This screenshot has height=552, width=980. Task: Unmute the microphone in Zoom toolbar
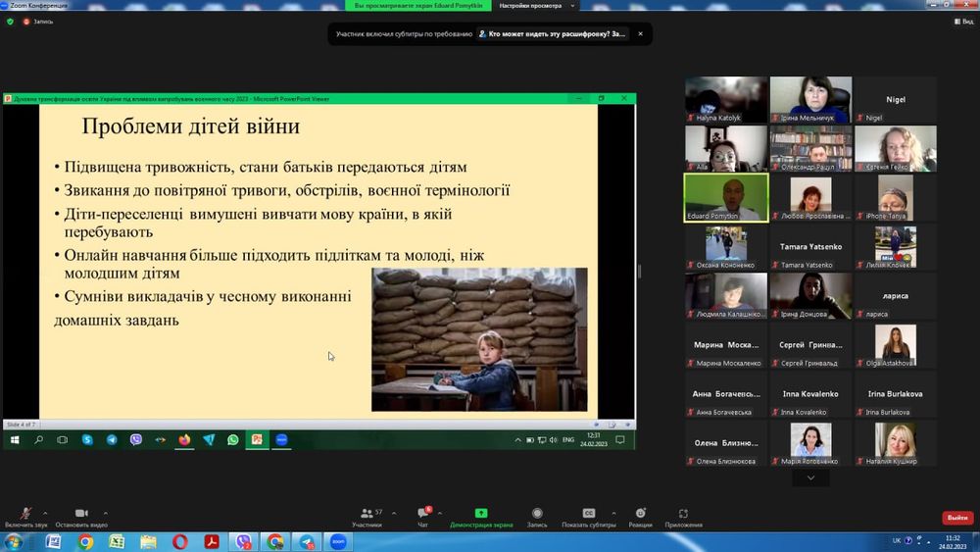[x=25, y=514]
